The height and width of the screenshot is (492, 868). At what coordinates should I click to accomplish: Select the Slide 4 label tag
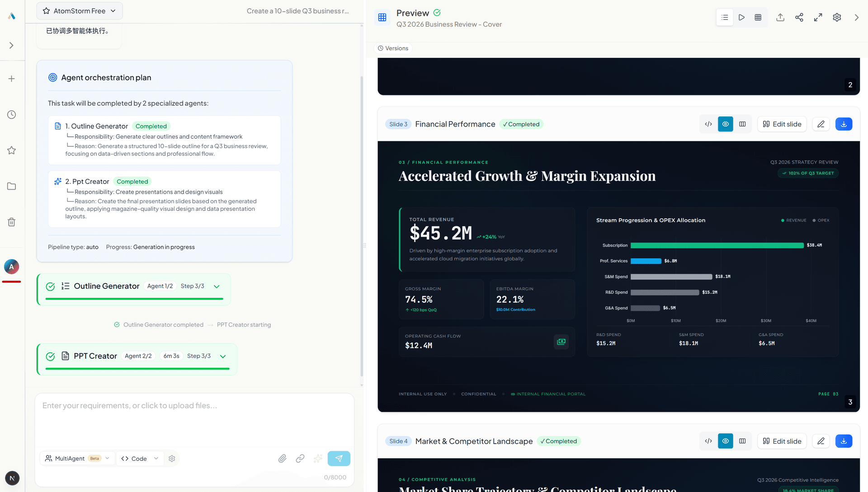click(398, 441)
